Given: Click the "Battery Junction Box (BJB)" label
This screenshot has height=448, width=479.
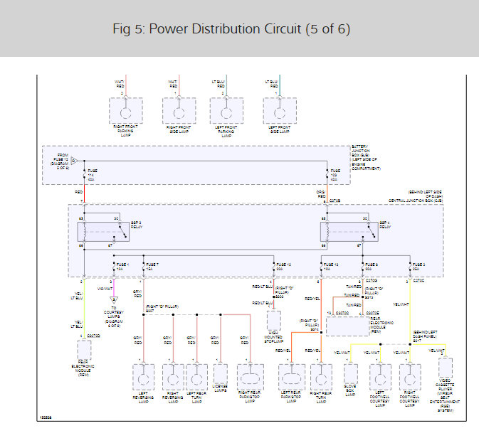Looking at the screenshot, I should point(366,157).
